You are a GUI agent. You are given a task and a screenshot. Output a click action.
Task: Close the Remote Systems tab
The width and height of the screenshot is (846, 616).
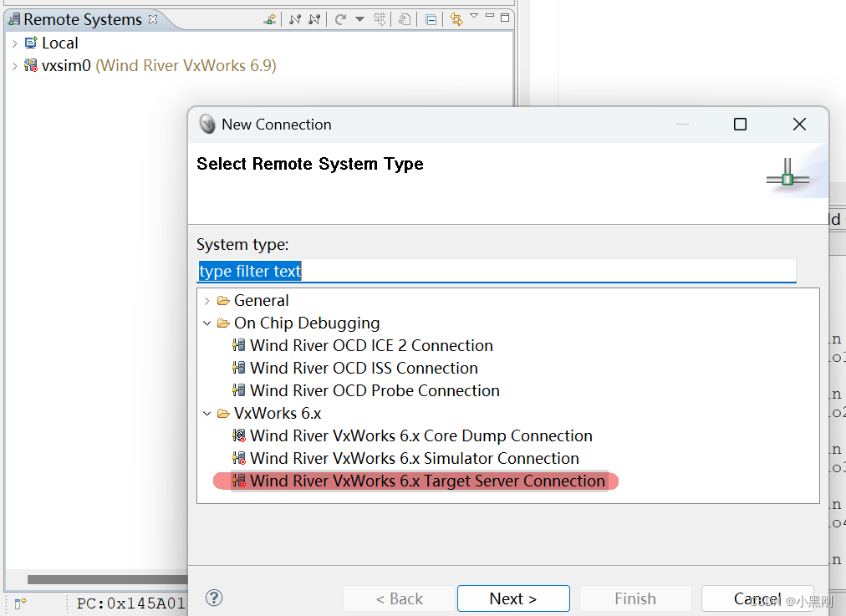tap(153, 19)
